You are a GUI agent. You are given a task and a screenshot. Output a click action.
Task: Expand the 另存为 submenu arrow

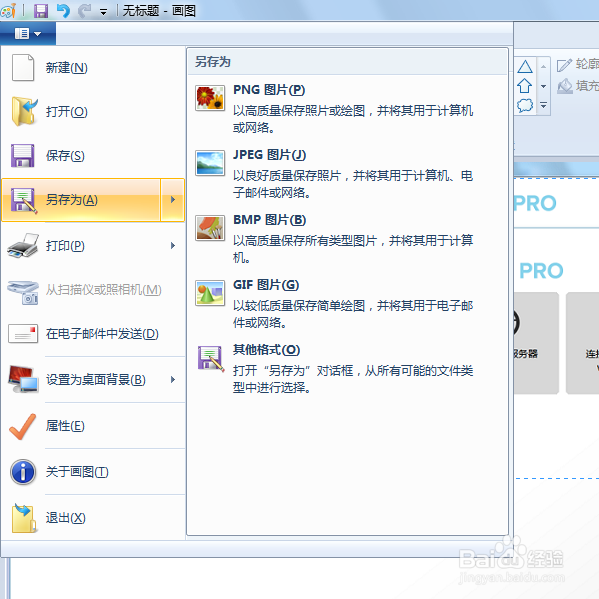click(x=173, y=200)
